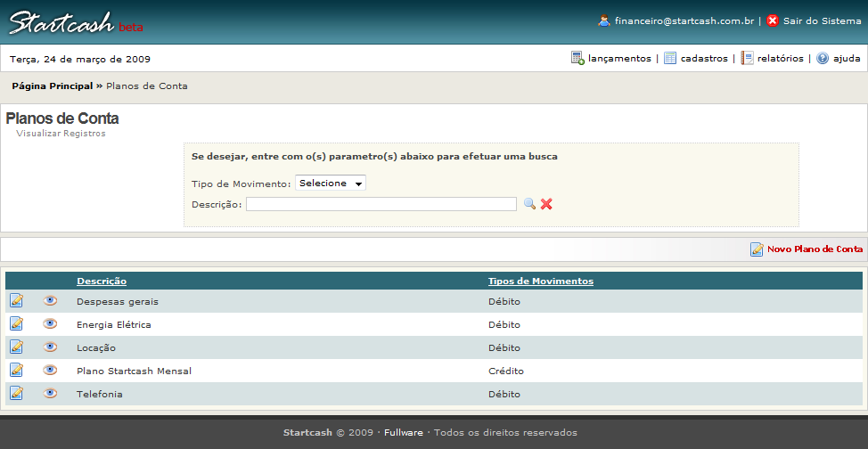This screenshot has height=449, width=868.
Task: Click the edit icon for Energia Elétrica
Action: (x=16, y=324)
